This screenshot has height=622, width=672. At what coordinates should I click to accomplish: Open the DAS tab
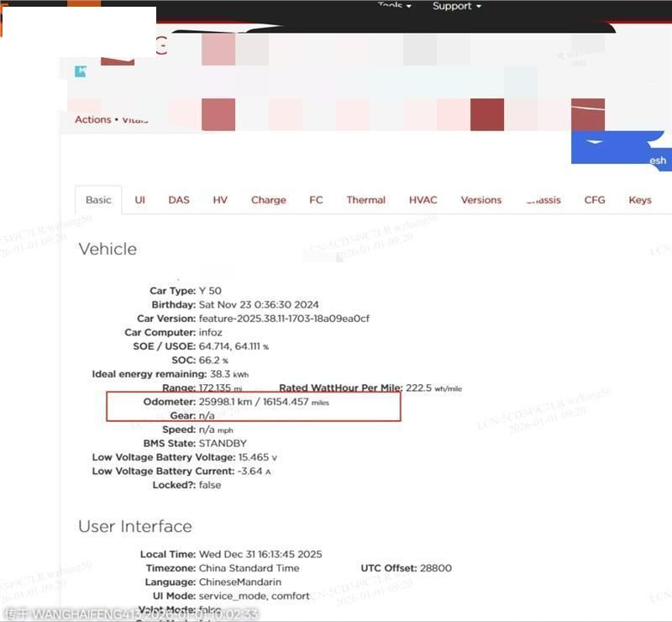(x=179, y=200)
